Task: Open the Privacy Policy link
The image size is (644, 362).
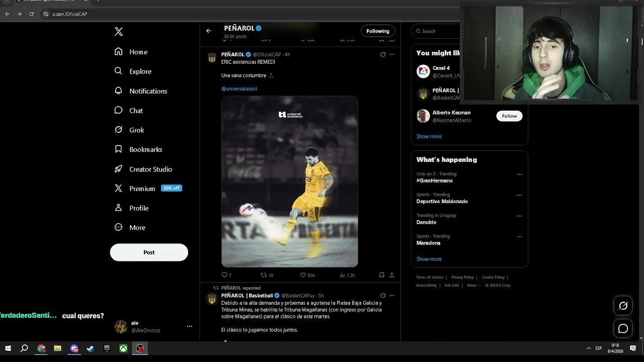Action: tap(462, 277)
